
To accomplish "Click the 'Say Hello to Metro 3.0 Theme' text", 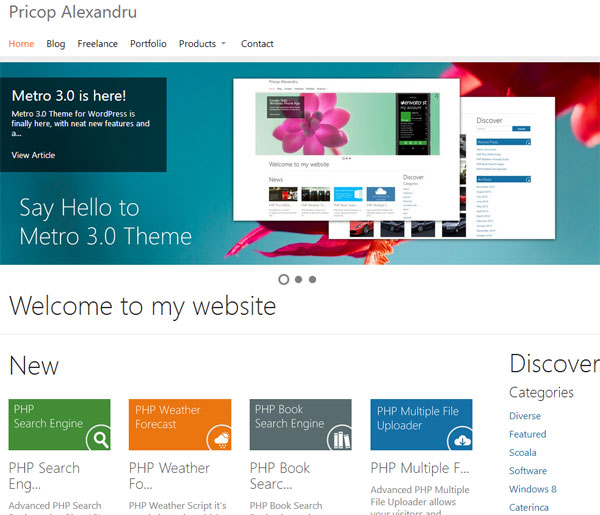I will 106,222.
